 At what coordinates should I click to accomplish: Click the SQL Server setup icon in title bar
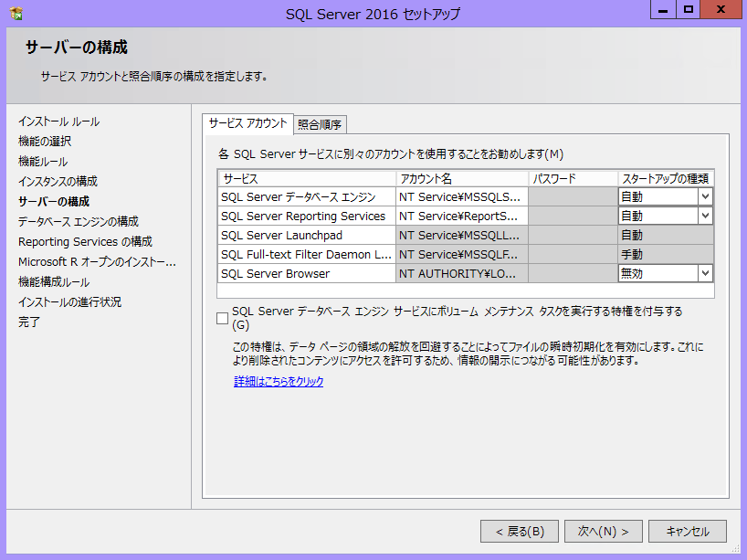[16, 14]
